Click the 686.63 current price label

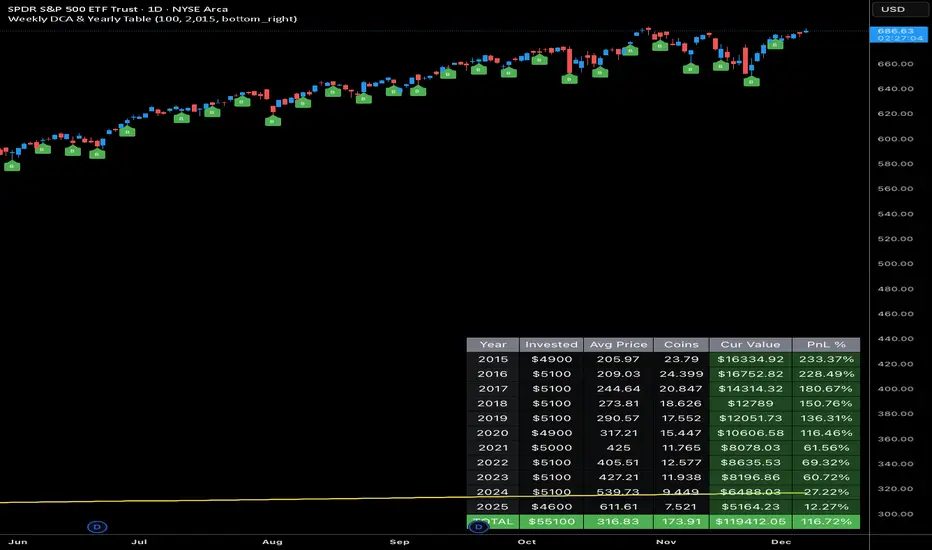(895, 33)
